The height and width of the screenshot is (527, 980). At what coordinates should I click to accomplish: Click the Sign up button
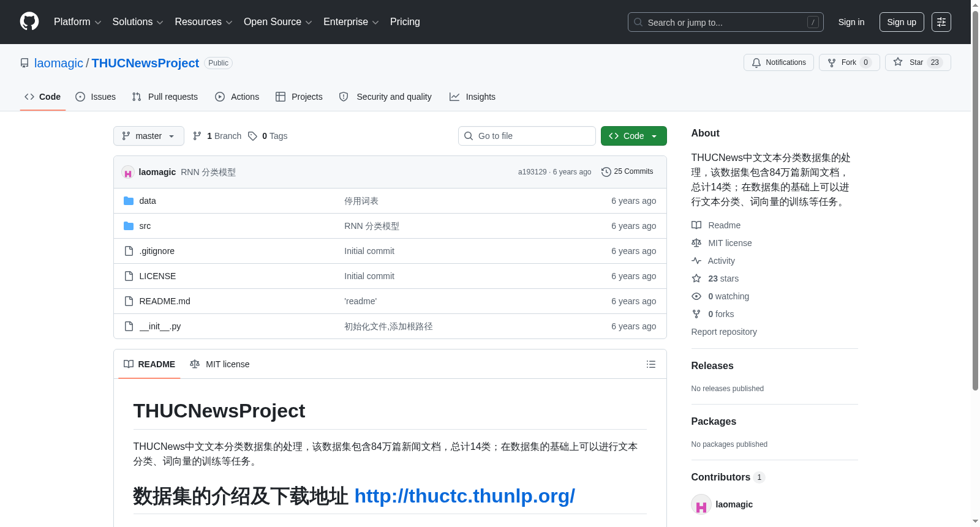902,22
